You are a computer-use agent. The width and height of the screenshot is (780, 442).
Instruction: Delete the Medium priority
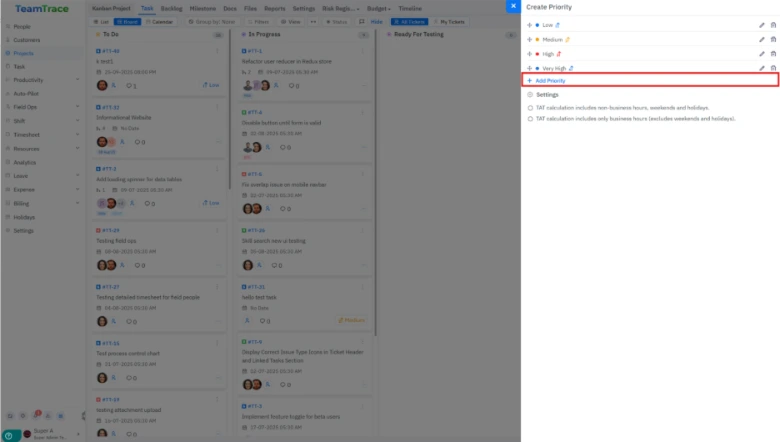773,39
